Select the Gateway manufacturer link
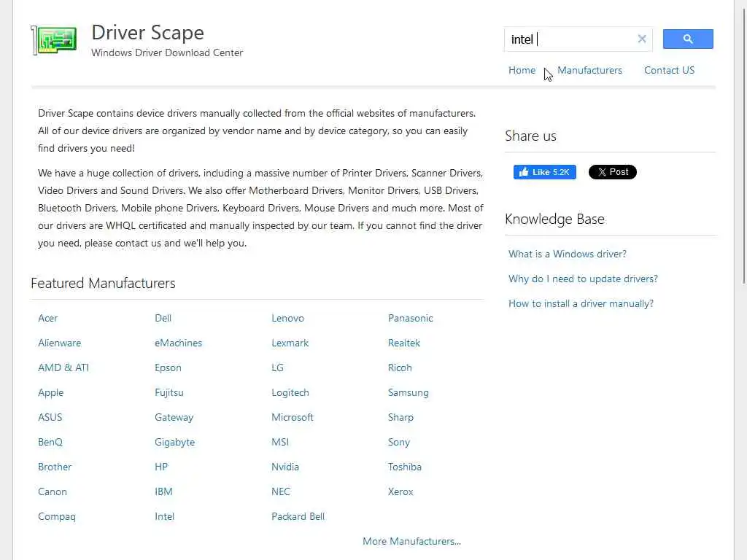Screen dimensions: 747x560 coord(174,417)
